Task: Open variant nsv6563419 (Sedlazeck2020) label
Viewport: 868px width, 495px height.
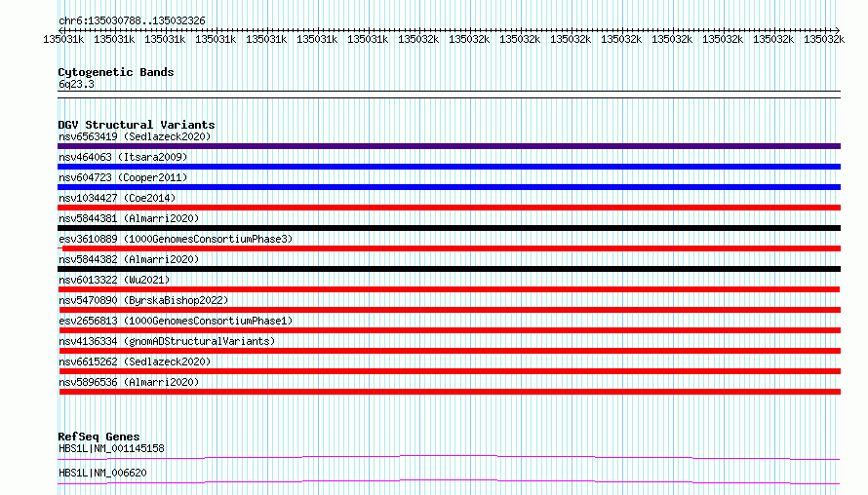Action: 135,136
